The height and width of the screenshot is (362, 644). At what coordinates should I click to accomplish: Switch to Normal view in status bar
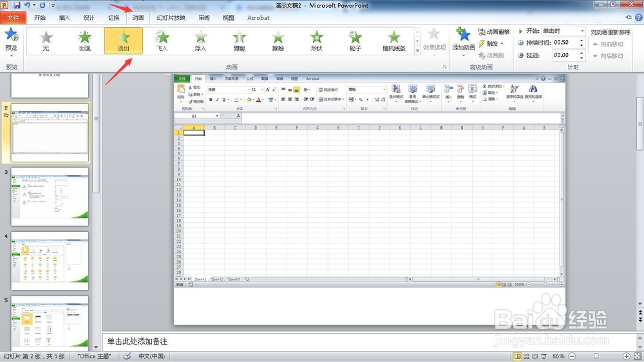click(x=518, y=356)
